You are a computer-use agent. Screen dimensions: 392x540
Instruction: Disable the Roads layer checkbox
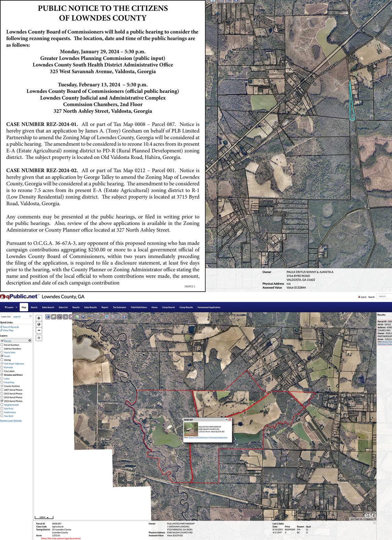click(2, 356)
